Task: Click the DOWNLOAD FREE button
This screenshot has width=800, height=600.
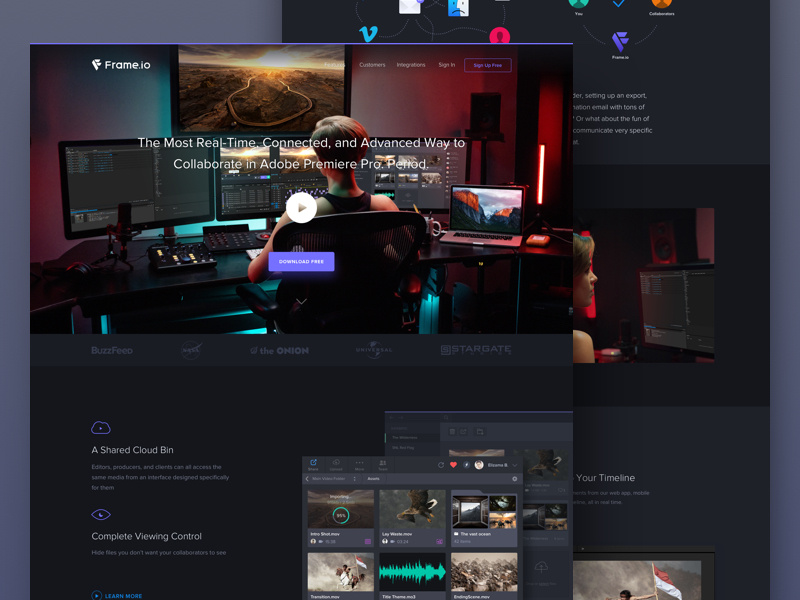Action: coord(301,261)
